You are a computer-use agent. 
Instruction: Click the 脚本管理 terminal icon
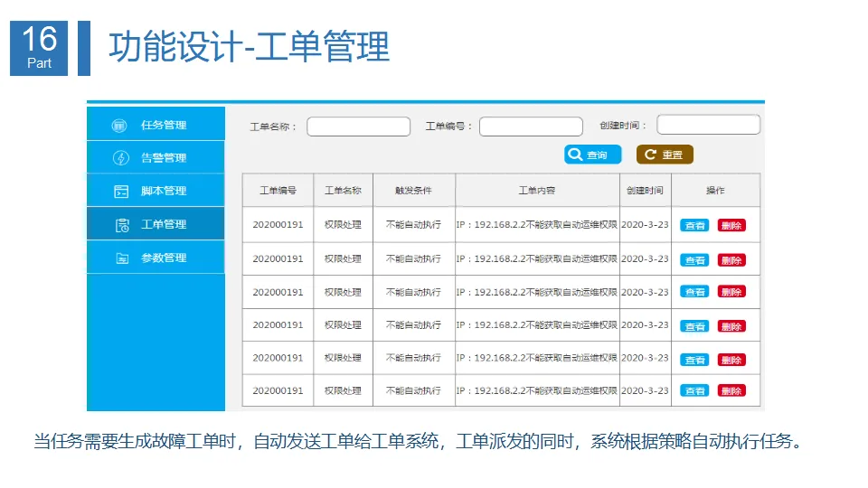[x=120, y=192]
